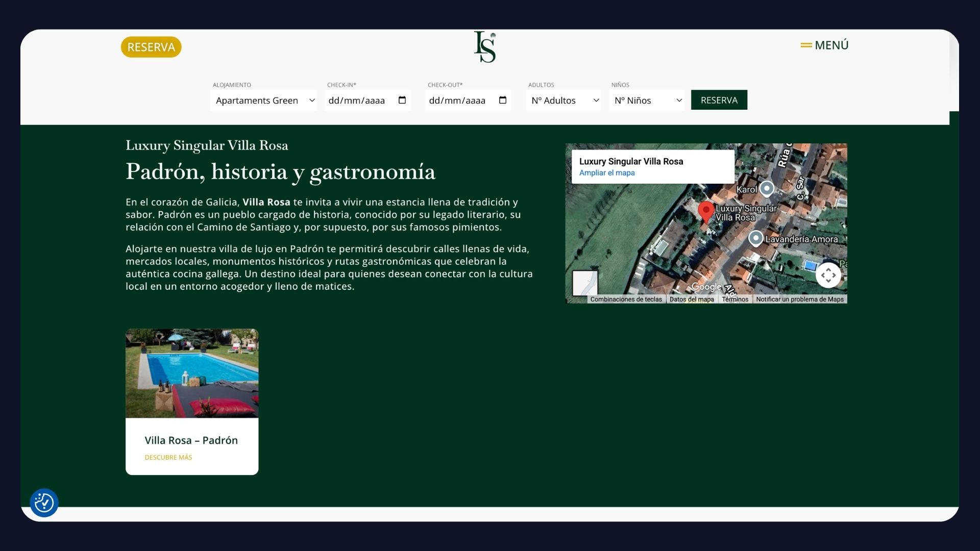The width and height of the screenshot is (980, 551).
Task: Follow the Ampliar el mapa link
Action: pyautogui.click(x=607, y=173)
